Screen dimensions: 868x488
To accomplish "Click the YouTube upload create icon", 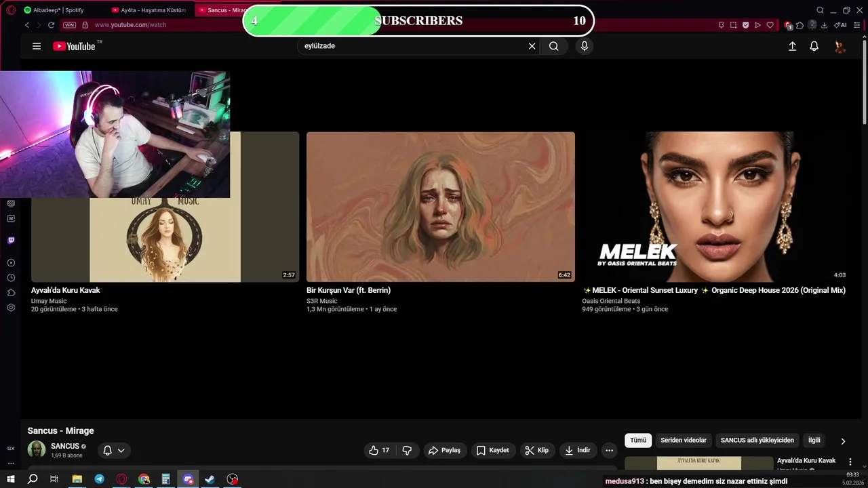I will click(792, 46).
